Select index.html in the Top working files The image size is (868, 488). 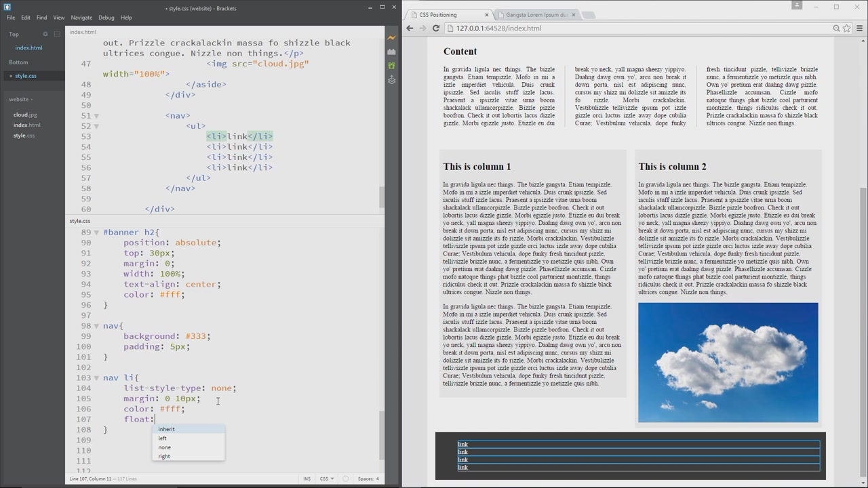pyautogui.click(x=28, y=48)
